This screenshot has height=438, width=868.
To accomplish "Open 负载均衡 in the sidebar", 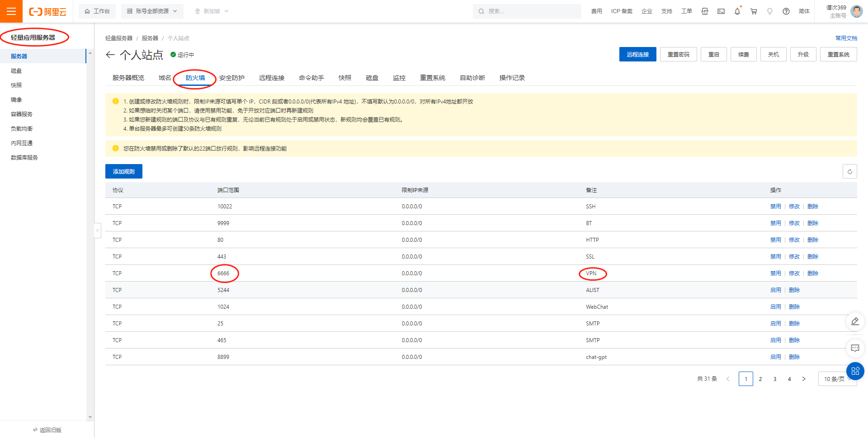I will click(x=43, y=128).
